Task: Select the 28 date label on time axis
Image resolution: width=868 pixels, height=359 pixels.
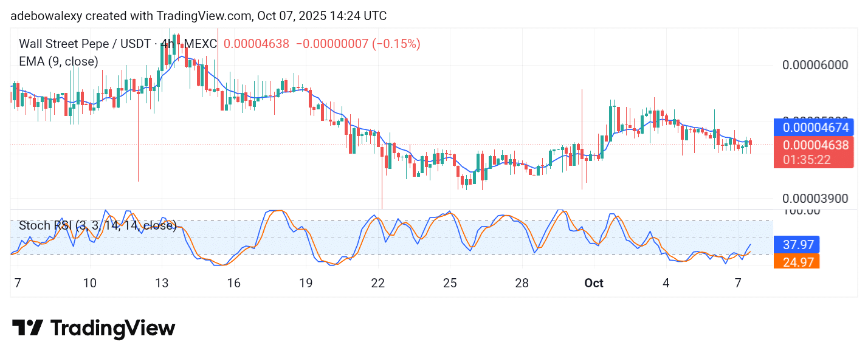Action: tap(522, 283)
